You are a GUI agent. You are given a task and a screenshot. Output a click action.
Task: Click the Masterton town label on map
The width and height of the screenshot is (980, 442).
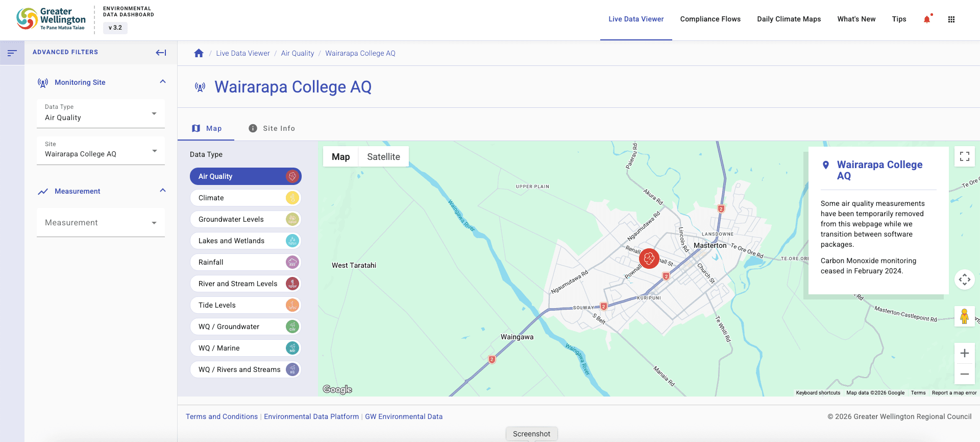coord(710,245)
